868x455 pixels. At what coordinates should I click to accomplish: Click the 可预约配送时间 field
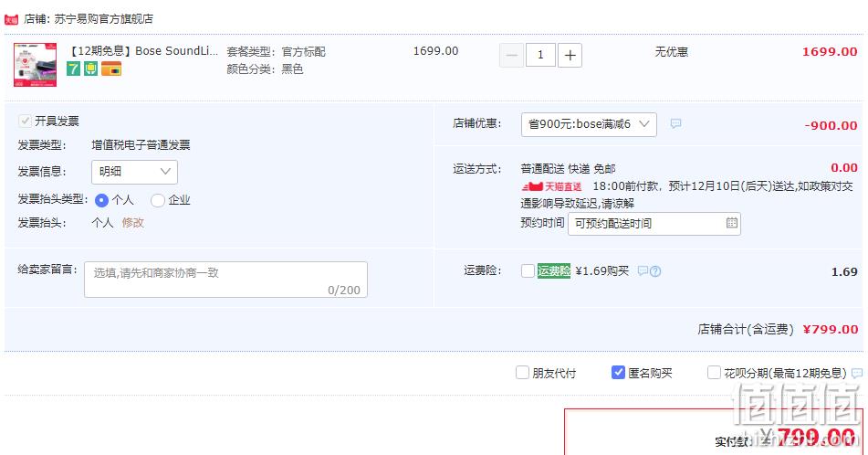coord(654,223)
